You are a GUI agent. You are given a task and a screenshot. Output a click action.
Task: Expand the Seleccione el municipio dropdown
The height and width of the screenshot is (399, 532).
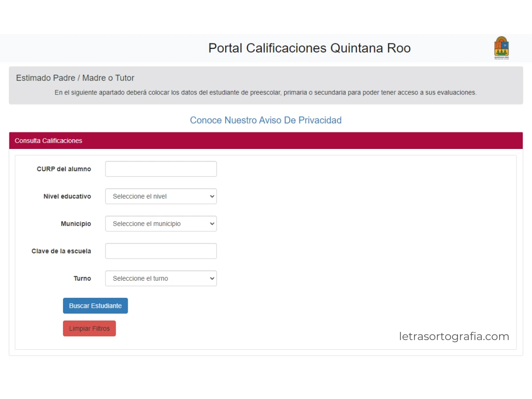point(161,224)
